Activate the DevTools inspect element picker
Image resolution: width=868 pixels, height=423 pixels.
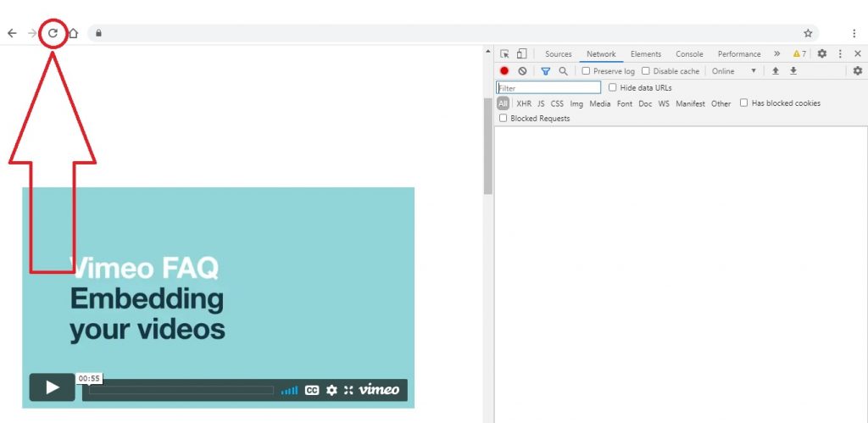pos(504,53)
